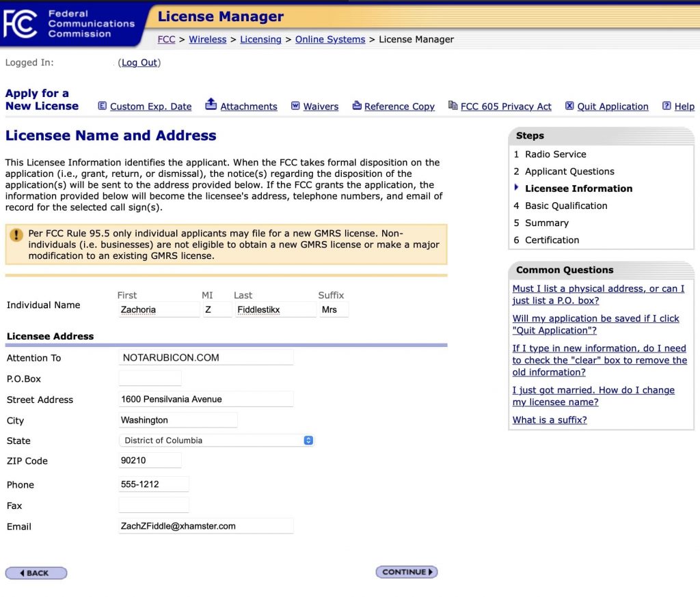Click the FCC logo in header
This screenshot has height=597, width=700.
pyautogui.click(x=20, y=24)
